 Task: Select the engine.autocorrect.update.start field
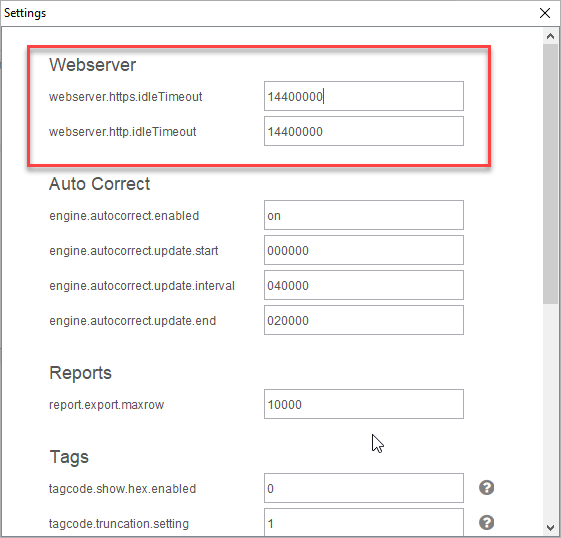click(364, 250)
